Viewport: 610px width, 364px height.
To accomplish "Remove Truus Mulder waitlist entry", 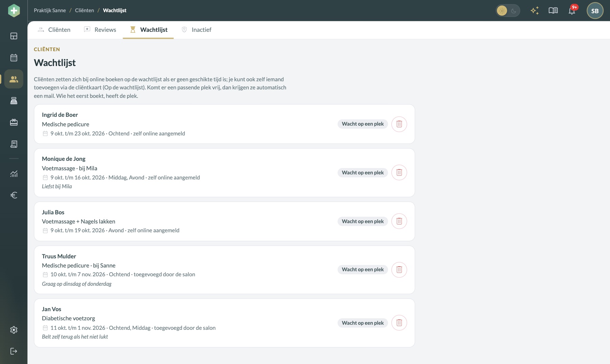I will coord(399,270).
